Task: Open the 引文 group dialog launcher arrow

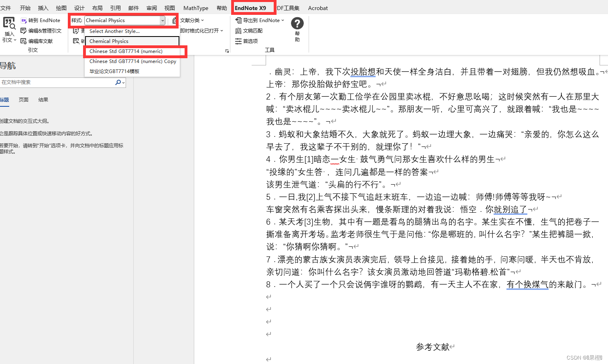Action: 227,51
